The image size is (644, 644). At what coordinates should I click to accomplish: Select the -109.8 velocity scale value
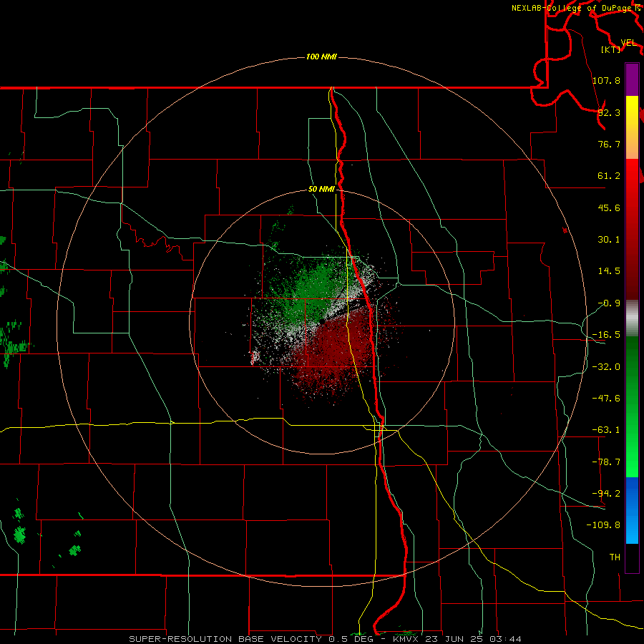(603, 525)
